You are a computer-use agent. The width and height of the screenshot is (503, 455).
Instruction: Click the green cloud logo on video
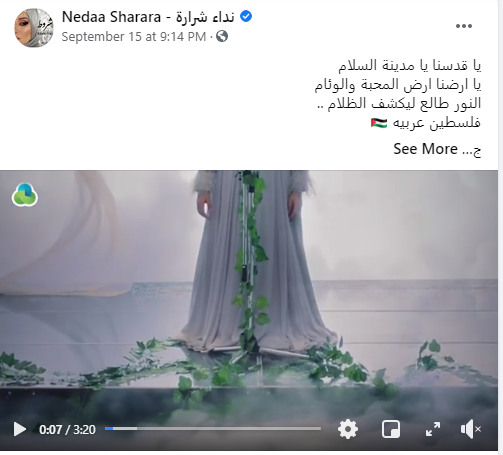coord(25,195)
